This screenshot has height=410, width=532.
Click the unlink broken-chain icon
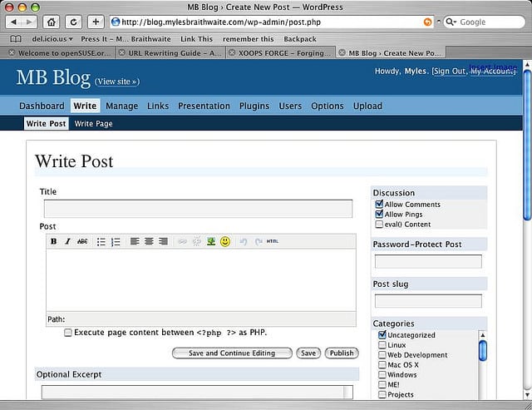(197, 241)
